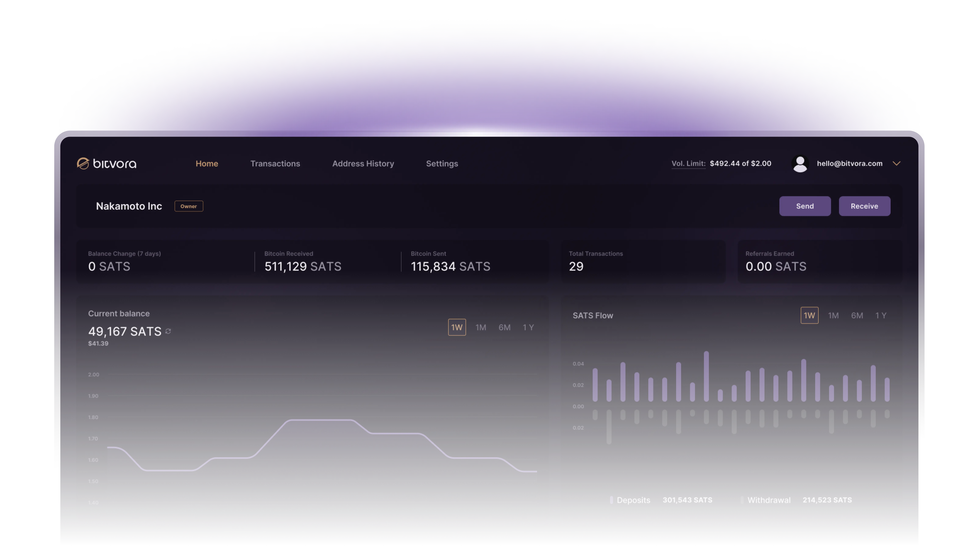Open the Settings tab
980x546 pixels.
pyautogui.click(x=442, y=164)
